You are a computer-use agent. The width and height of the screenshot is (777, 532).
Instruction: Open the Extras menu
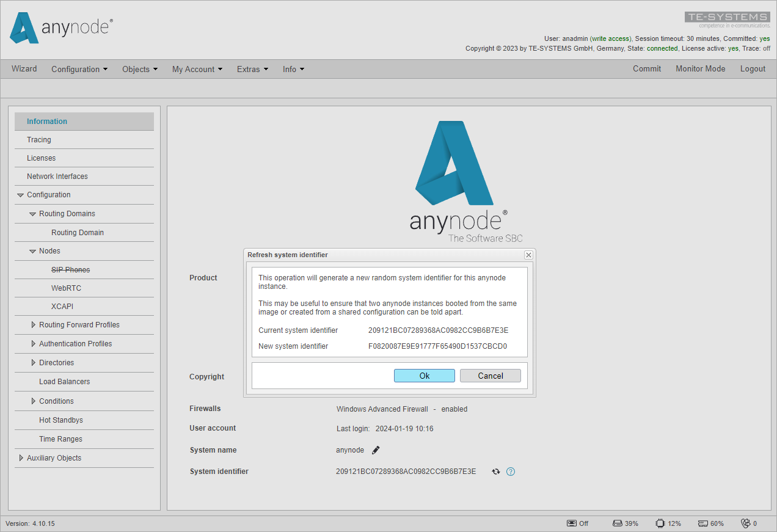[x=252, y=69]
